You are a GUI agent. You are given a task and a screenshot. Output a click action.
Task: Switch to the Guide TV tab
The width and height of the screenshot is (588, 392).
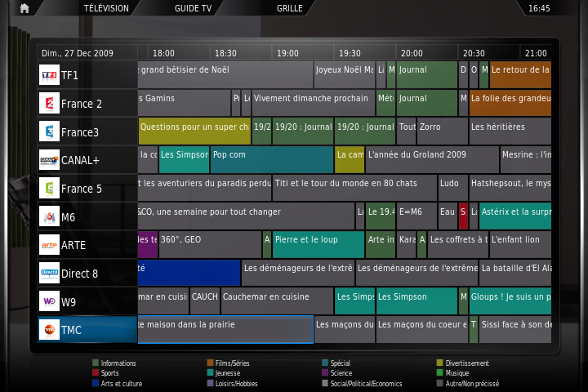point(193,8)
